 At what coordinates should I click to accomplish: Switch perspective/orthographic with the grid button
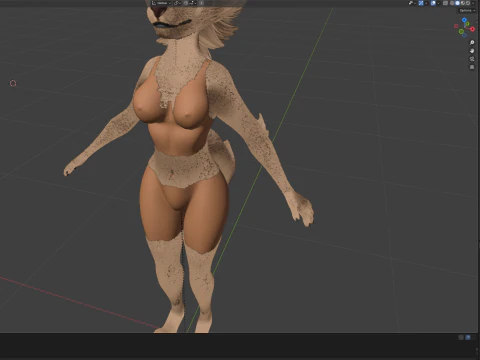coord(472,67)
